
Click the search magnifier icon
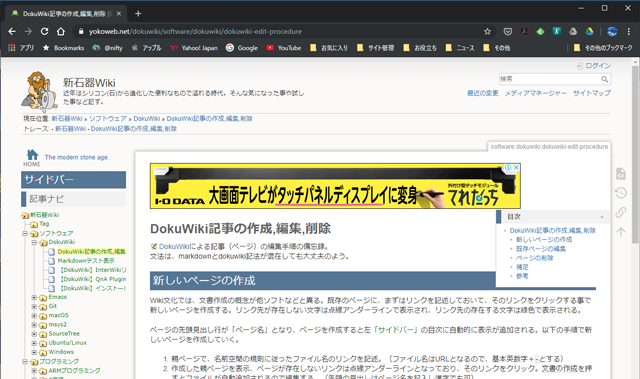(604, 79)
